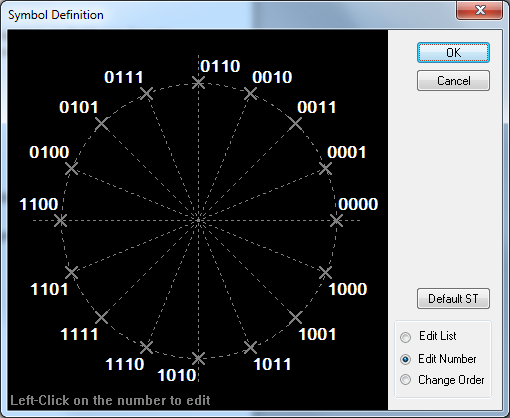Edit the symbol number 1000

(348, 289)
